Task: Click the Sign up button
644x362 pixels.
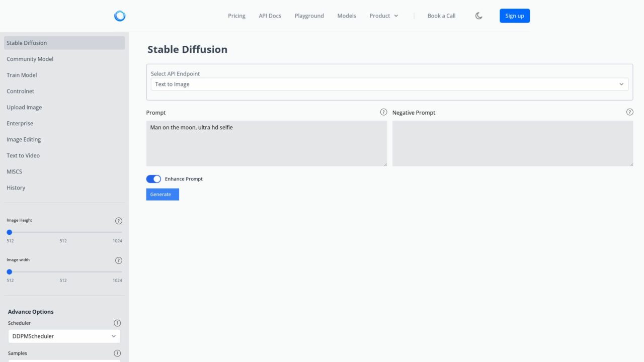Action: tap(514, 16)
